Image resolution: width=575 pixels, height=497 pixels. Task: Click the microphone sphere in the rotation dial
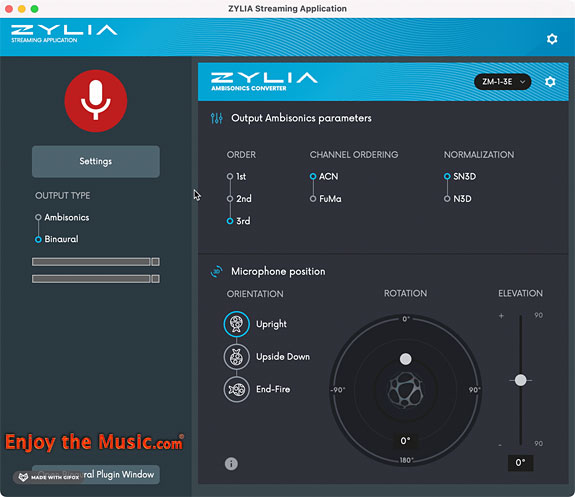(x=405, y=390)
